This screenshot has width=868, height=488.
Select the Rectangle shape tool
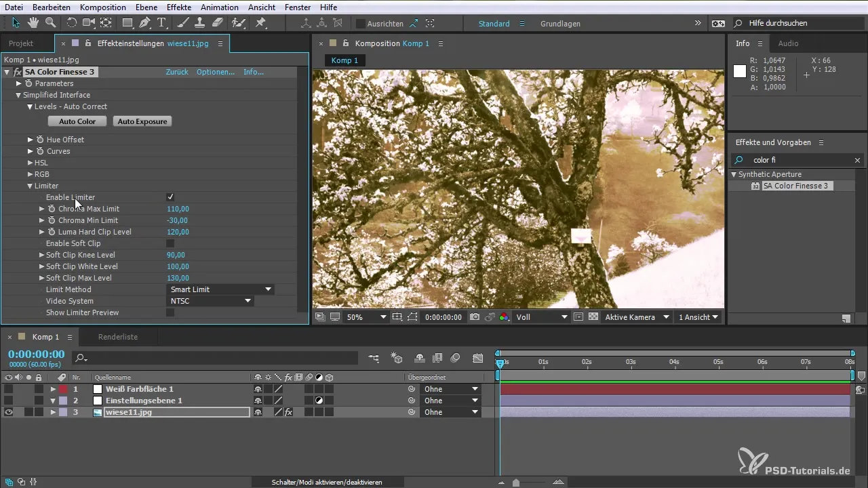pyautogui.click(x=127, y=22)
